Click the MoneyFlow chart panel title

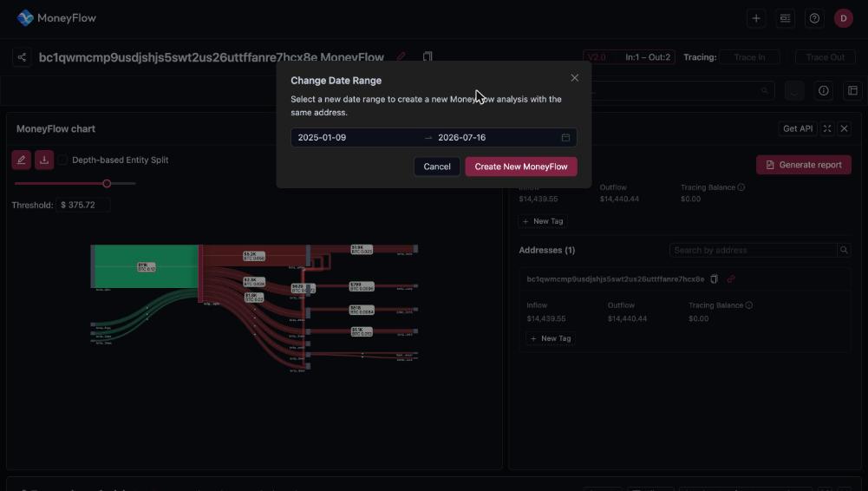pos(55,129)
